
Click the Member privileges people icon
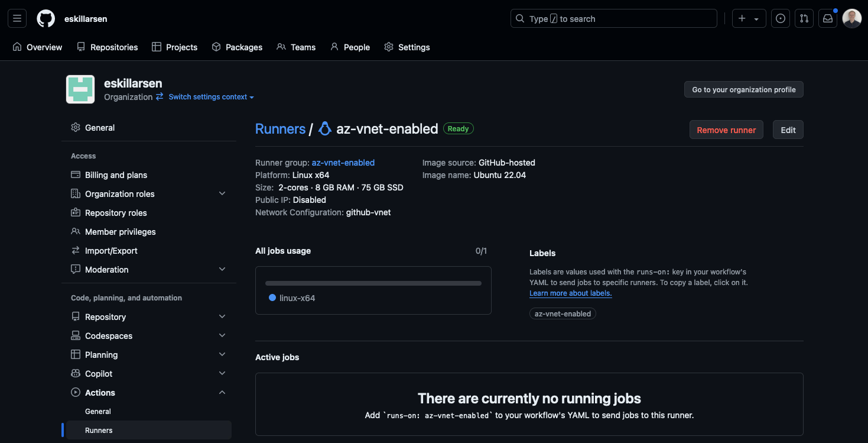[x=76, y=231]
